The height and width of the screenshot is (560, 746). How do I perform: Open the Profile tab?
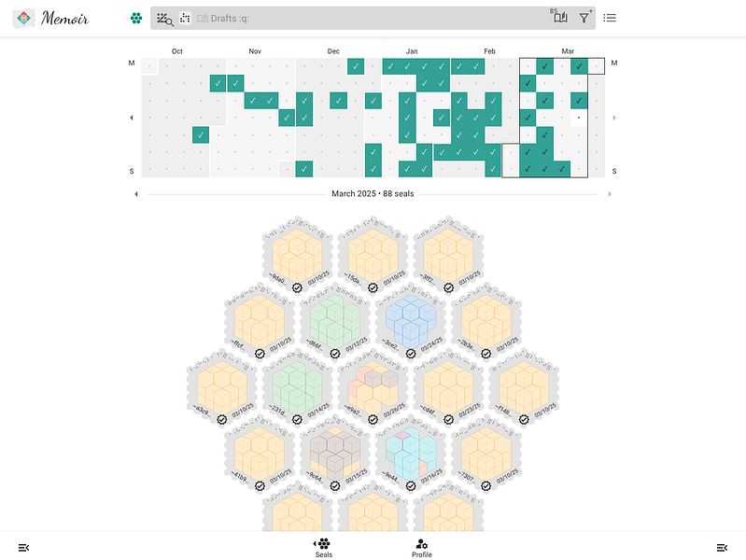coord(421,548)
